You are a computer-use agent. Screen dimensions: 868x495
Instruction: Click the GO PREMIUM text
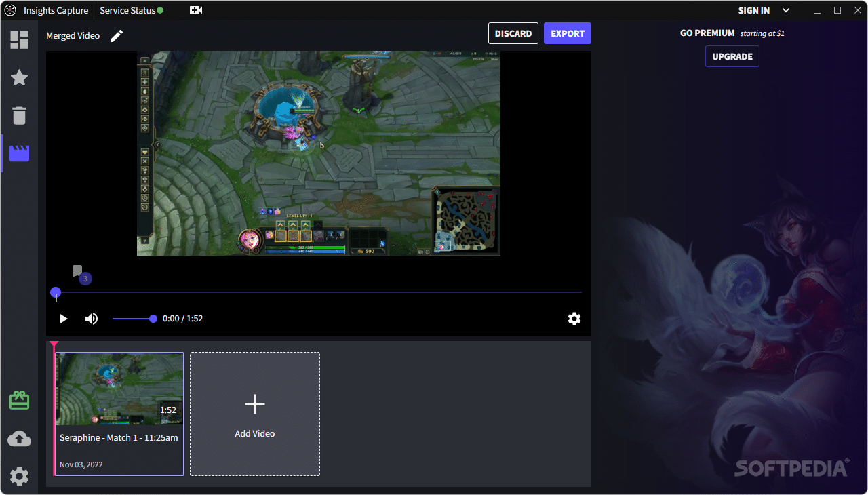click(707, 33)
